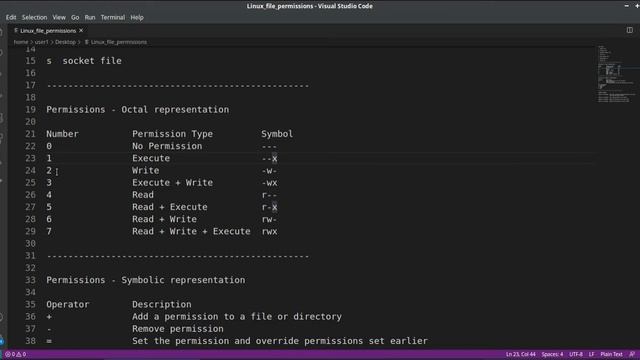The height and width of the screenshot is (360, 640).
Task: Click the minimap code overview
Action: (x=616, y=73)
